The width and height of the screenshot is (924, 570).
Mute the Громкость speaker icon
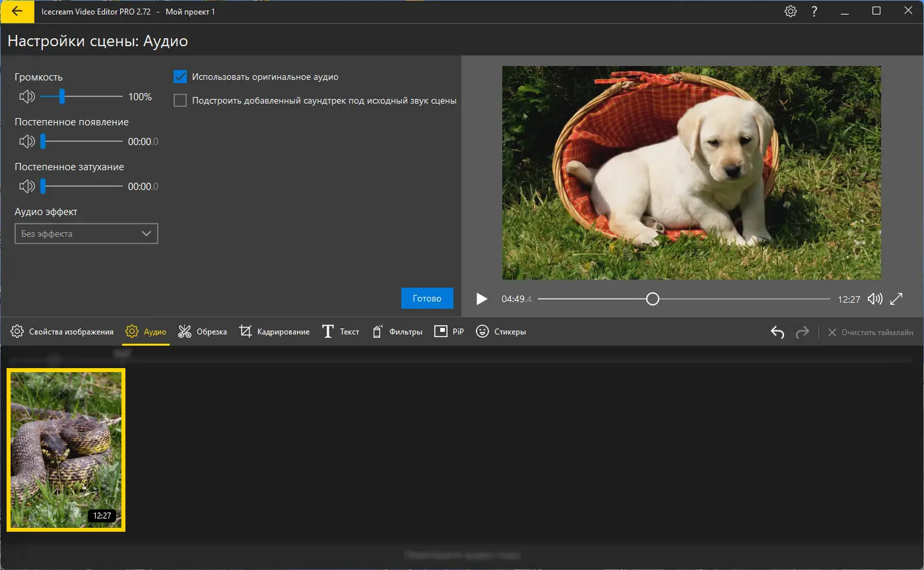click(27, 97)
